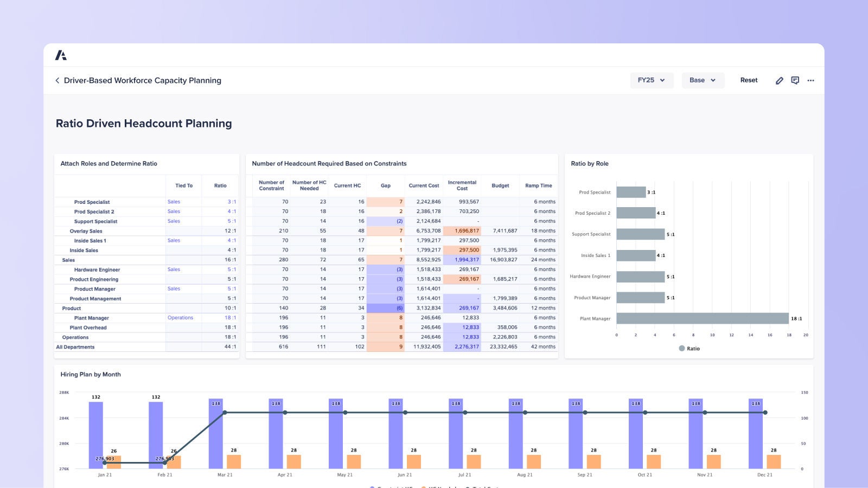
Task: Click the back chevron beside the dashboard title
Action: click(58, 80)
